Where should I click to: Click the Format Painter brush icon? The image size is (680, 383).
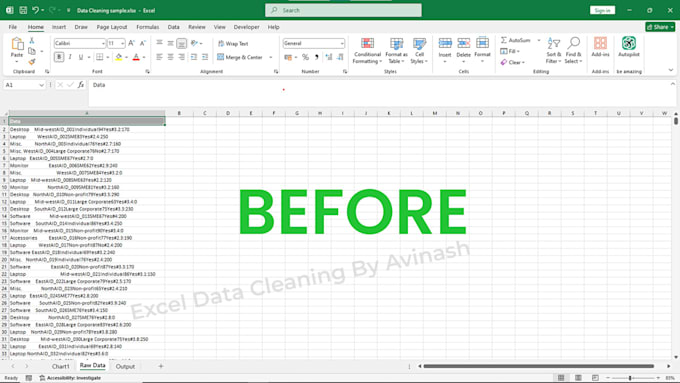pyautogui.click(x=32, y=62)
